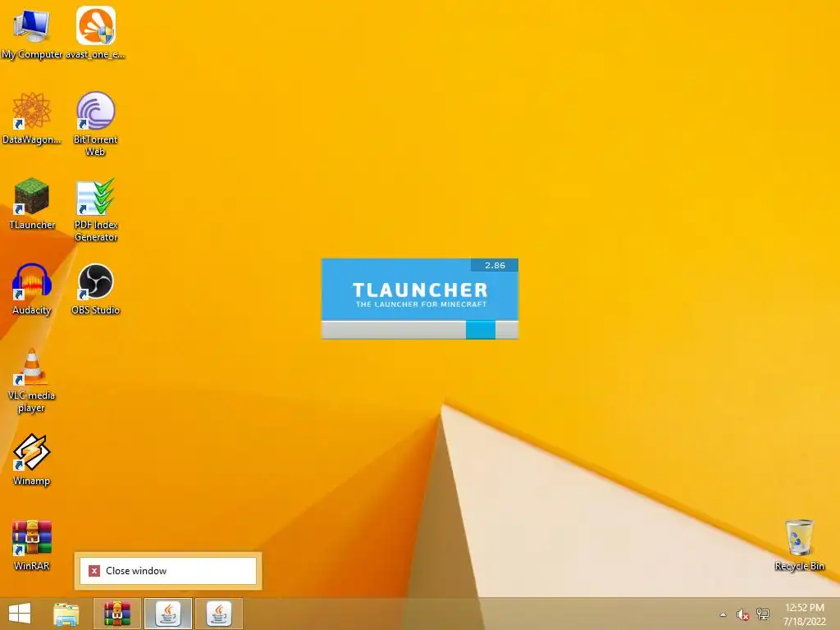
Task: Click the muted volume tray icon
Action: (x=742, y=614)
